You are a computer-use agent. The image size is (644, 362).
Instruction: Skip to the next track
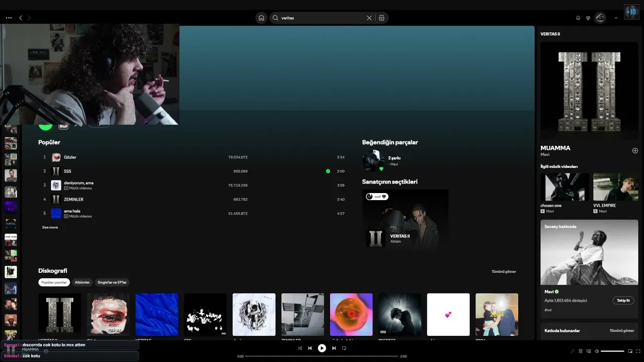(x=334, y=348)
